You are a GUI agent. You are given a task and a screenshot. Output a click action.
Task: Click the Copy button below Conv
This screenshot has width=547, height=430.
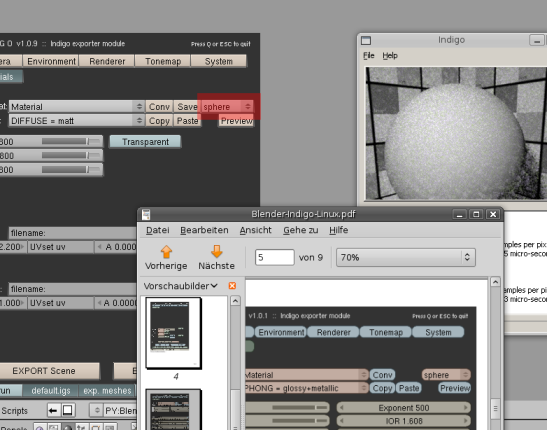[159, 121]
